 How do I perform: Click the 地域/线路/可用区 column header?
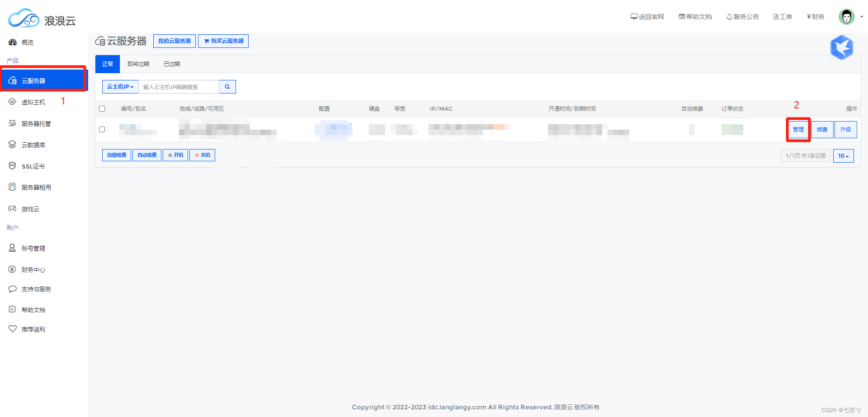click(202, 109)
